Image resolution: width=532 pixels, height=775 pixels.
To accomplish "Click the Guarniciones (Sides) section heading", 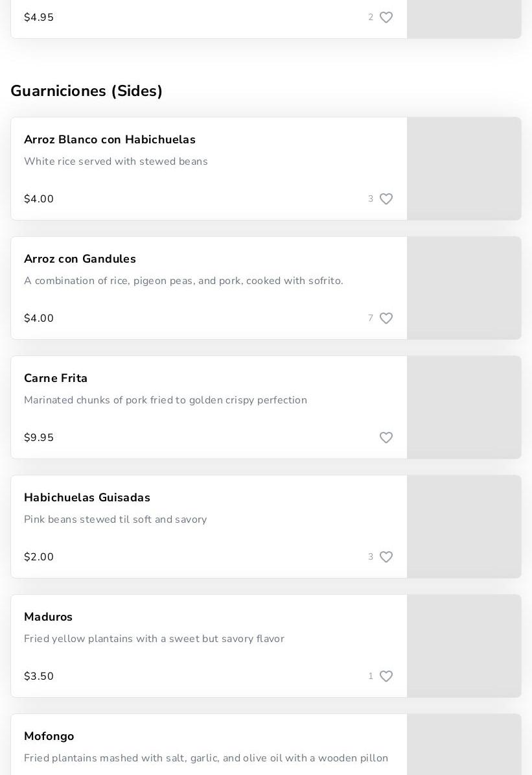I will pyautogui.click(x=86, y=91).
